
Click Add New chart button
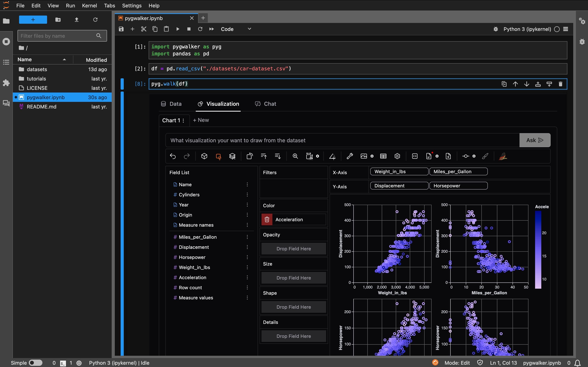tap(201, 120)
